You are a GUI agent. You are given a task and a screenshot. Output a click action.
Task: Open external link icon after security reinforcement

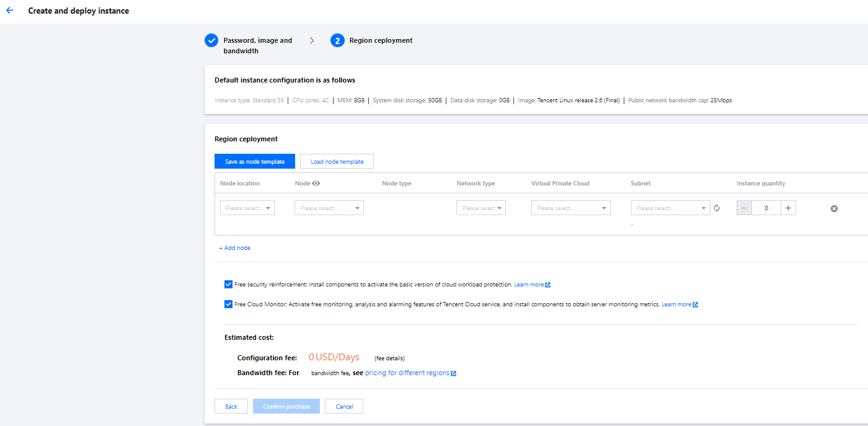548,285
